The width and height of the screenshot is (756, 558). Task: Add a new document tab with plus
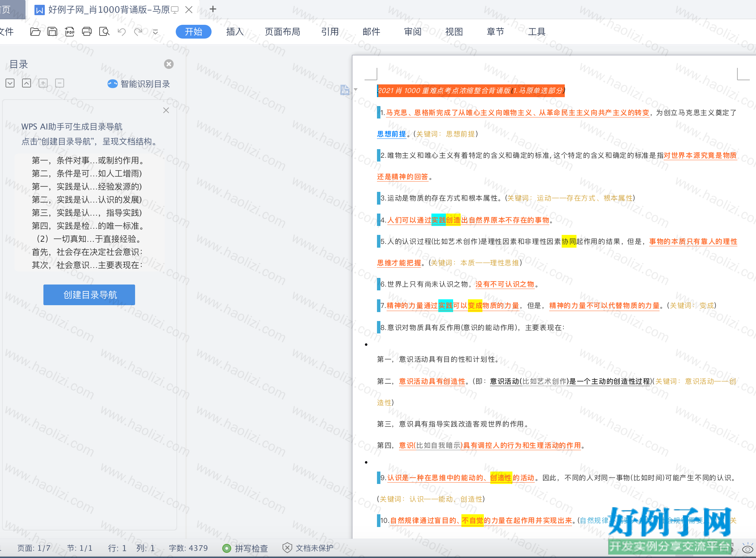[213, 9]
